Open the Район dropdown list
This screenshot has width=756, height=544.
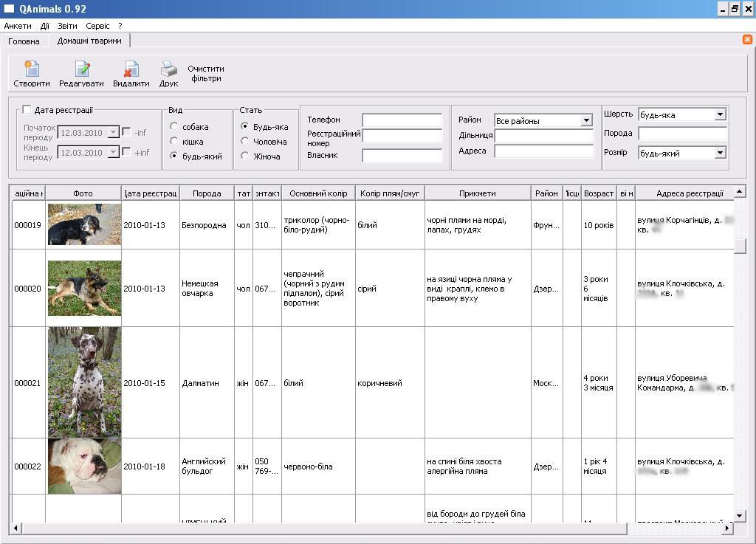point(586,120)
